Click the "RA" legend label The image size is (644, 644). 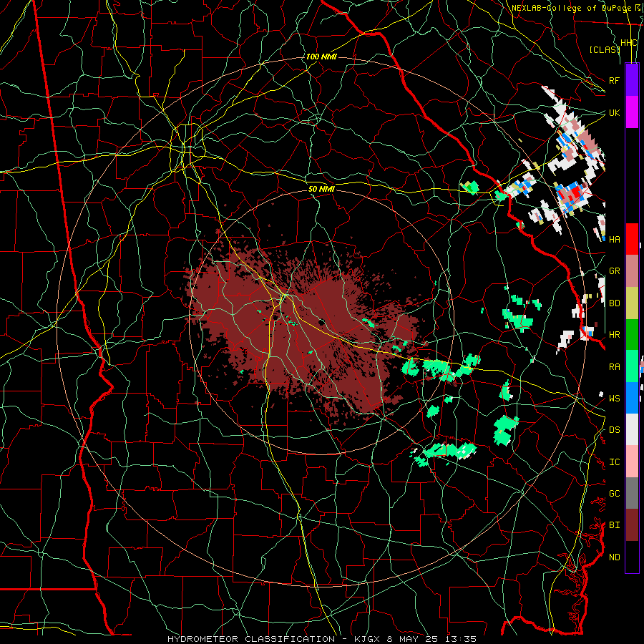(x=614, y=367)
